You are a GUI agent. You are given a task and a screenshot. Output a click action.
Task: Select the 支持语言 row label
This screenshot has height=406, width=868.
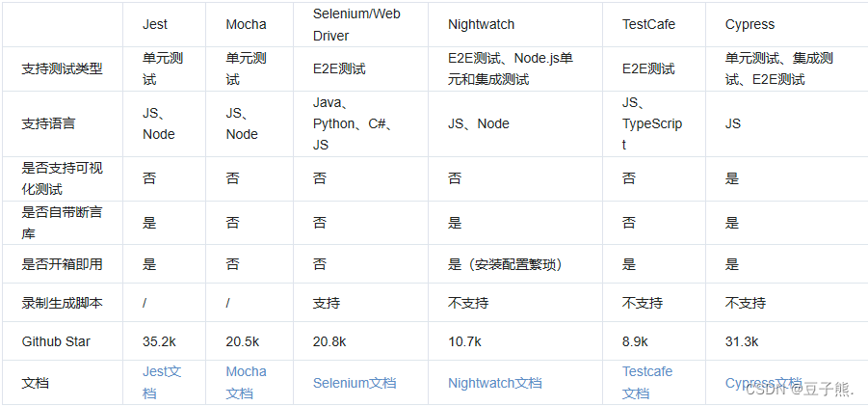48,123
